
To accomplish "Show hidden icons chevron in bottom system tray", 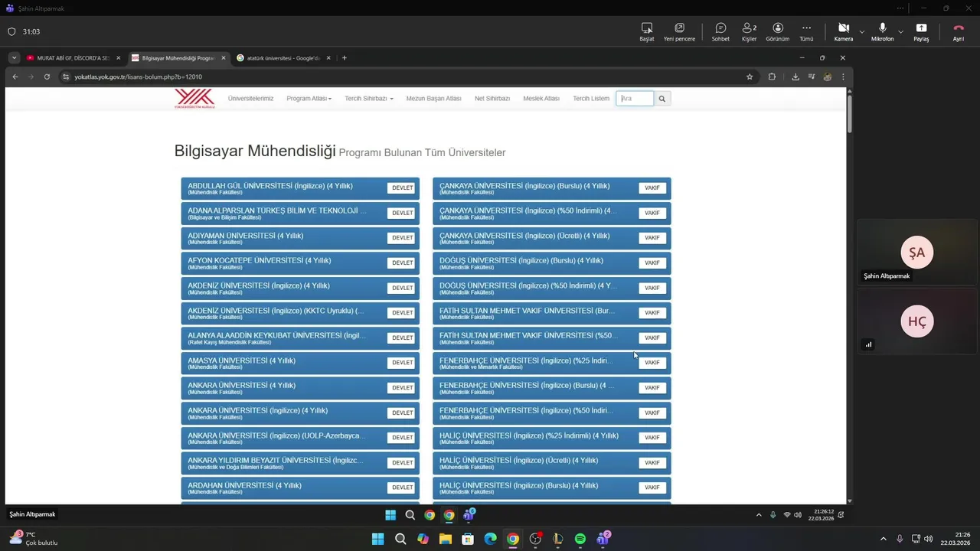I will tap(883, 539).
